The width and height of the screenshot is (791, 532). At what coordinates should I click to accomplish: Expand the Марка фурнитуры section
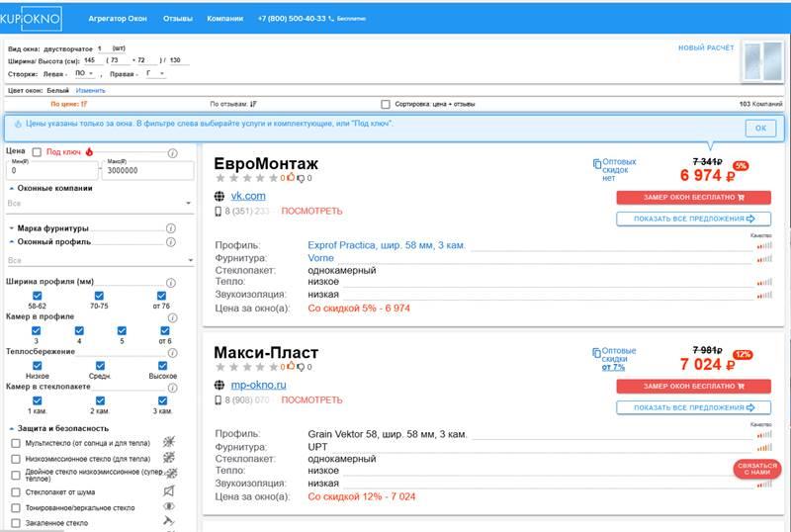[48, 228]
